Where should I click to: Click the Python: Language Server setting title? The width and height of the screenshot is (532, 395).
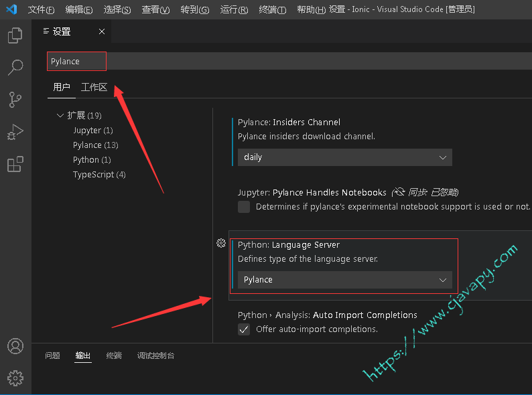point(289,245)
